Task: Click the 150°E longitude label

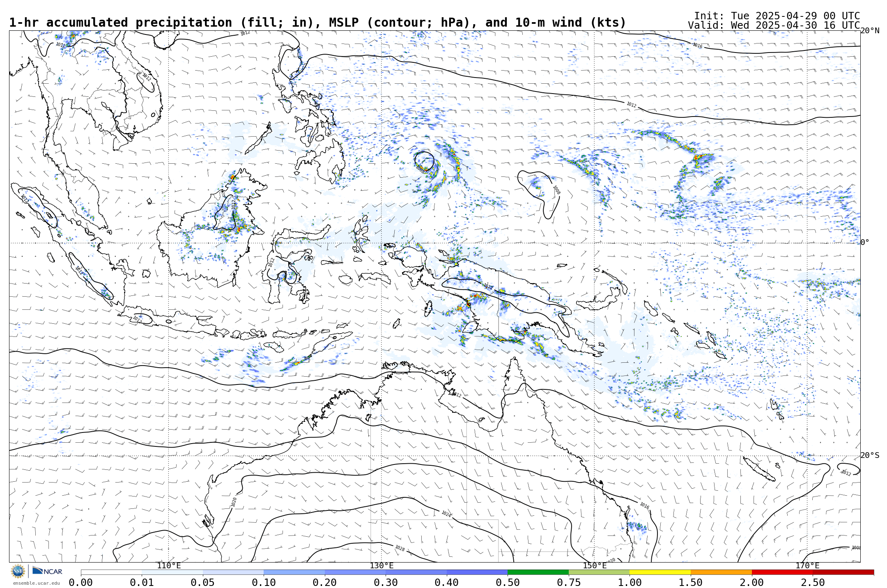Action: (595, 566)
